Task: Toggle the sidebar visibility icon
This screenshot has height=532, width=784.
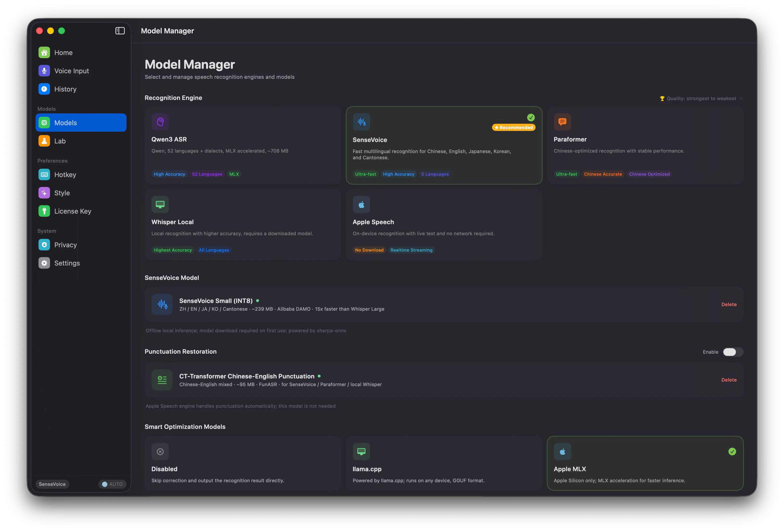Action: click(x=120, y=31)
